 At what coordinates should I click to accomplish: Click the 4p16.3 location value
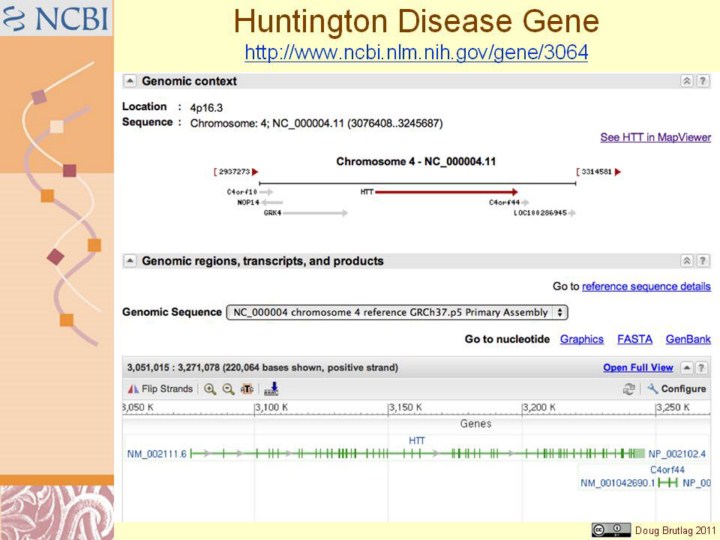pyautogui.click(x=206, y=108)
